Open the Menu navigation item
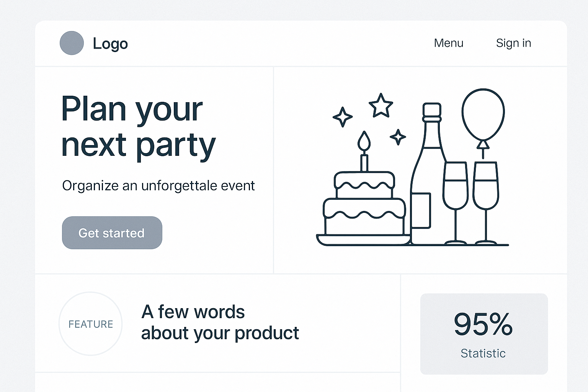 pyautogui.click(x=448, y=43)
